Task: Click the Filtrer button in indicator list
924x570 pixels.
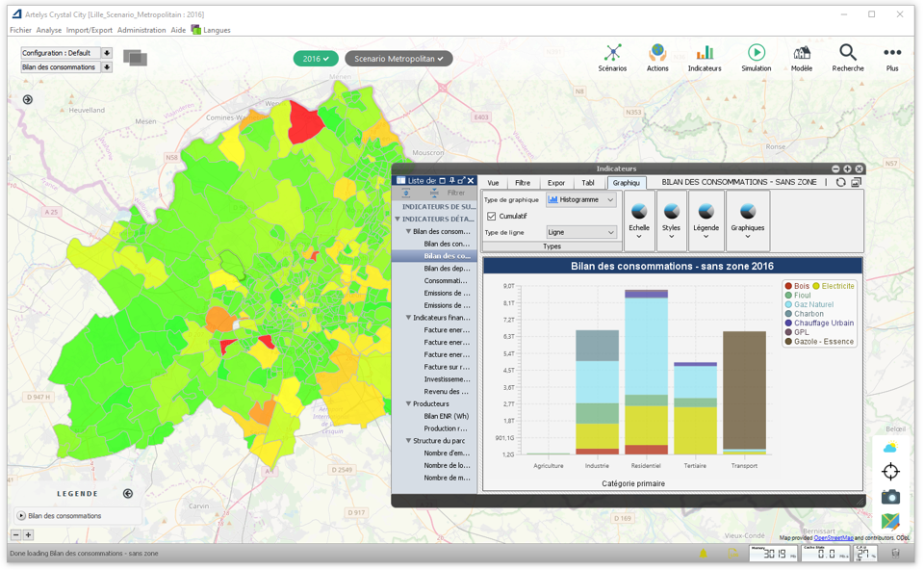Action: point(456,193)
